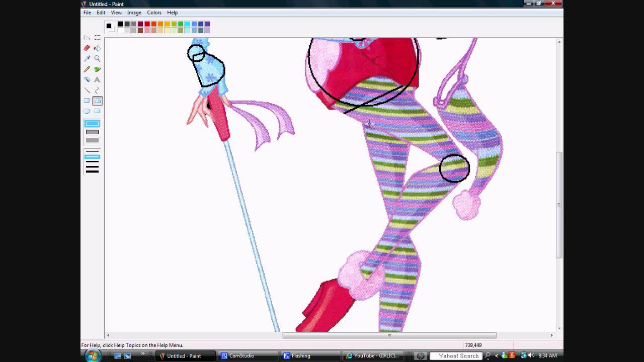Click the horizontal scrollbar left arrow
Viewport: 644px width, 362px height.
[x=108, y=335]
